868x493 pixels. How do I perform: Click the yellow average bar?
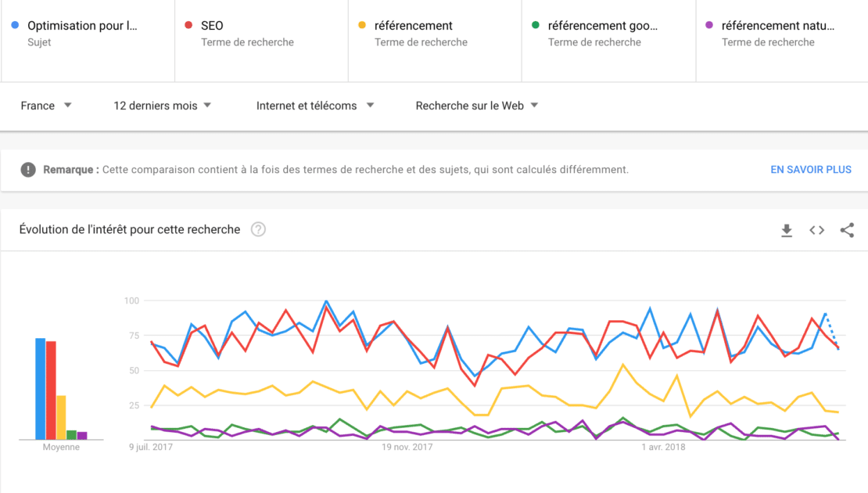pos(61,417)
